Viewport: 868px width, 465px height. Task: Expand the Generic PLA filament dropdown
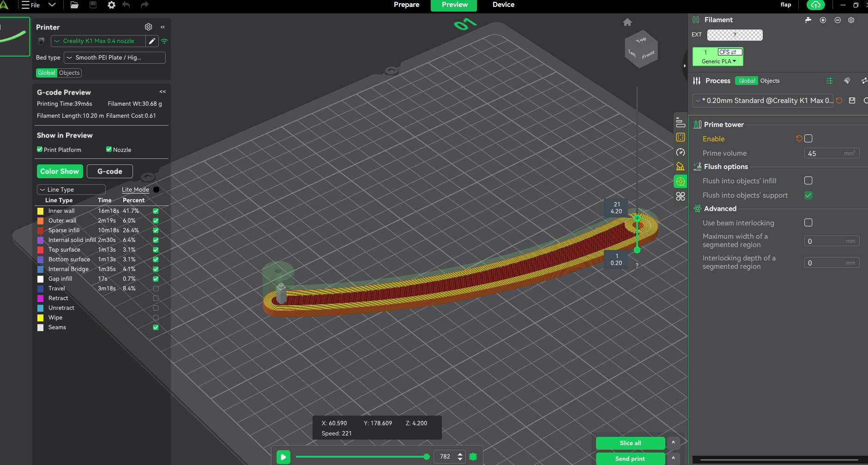click(x=718, y=61)
